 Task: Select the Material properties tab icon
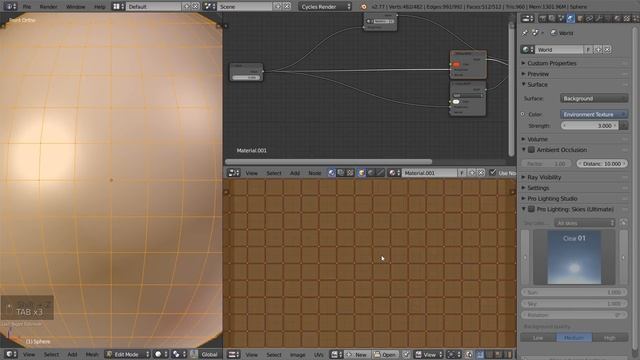(618, 18)
